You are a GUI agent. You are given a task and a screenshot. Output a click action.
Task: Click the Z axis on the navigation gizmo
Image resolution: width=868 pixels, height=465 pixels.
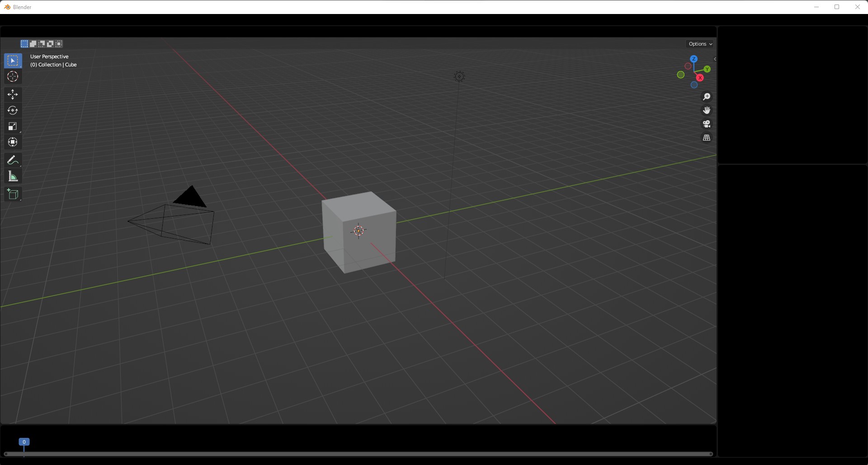click(x=693, y=59)
